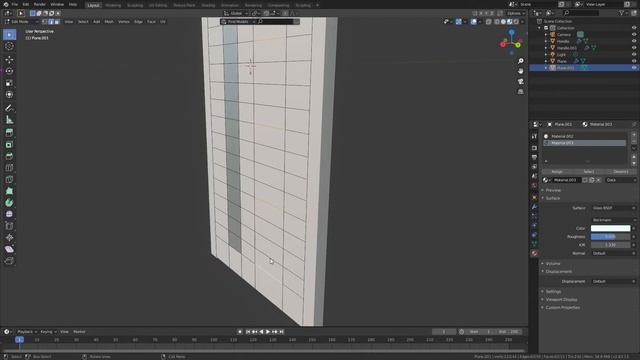Screen dimensions: 640x360
Task: Select the Measure tool
Action: [x=9, y=120]
